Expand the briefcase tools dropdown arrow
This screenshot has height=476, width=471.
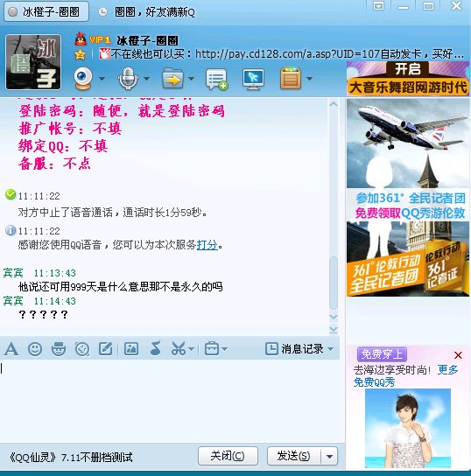(224, 349)
